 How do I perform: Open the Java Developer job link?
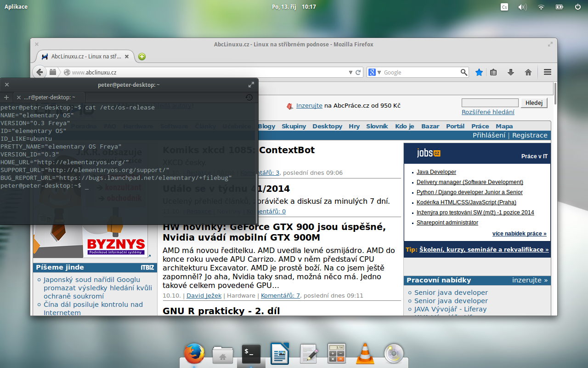(436, 172)
